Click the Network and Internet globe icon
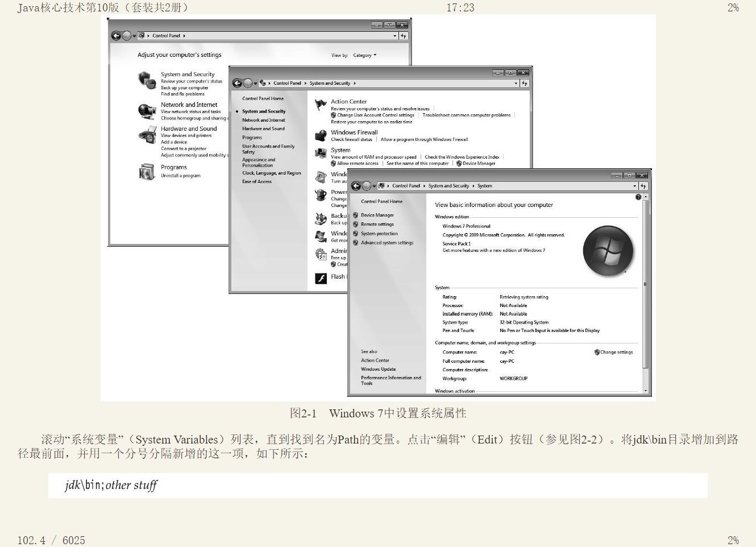Viewport: 756px width, 547px height. coord(147,110)
